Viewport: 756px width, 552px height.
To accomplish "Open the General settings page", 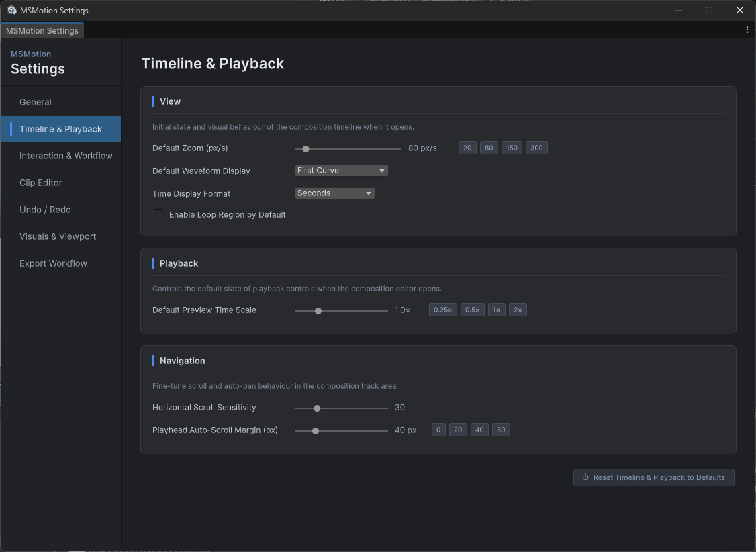I will coord(60,102).
